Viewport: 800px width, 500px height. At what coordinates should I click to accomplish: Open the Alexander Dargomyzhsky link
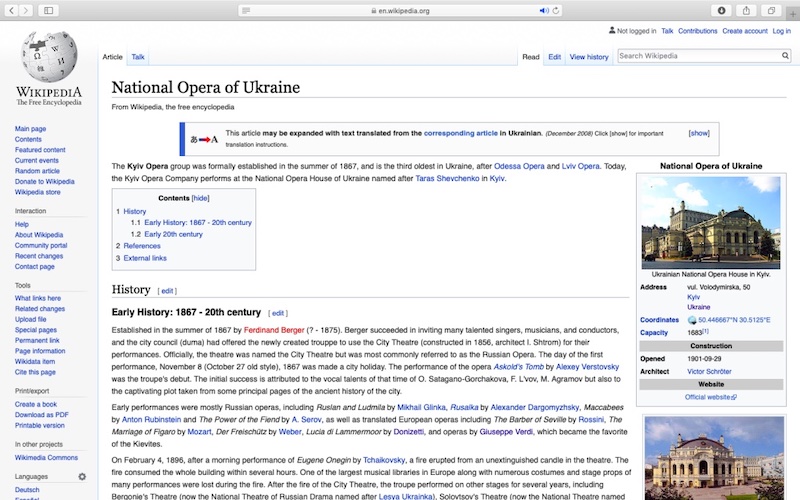(535, 407)
